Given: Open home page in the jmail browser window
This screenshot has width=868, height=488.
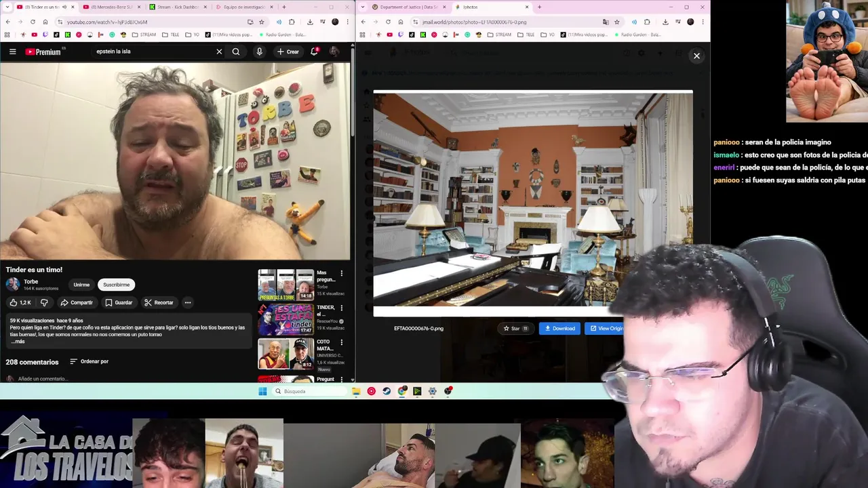Looking at the screenshot, I should [x=401, y=22].
